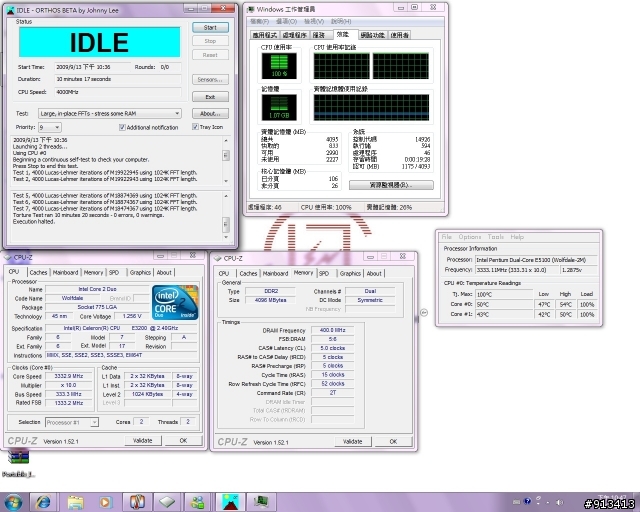640x512 pixels.
Task: Open Memory tab in CPU-Z processor window
Action: pos(93,272)
